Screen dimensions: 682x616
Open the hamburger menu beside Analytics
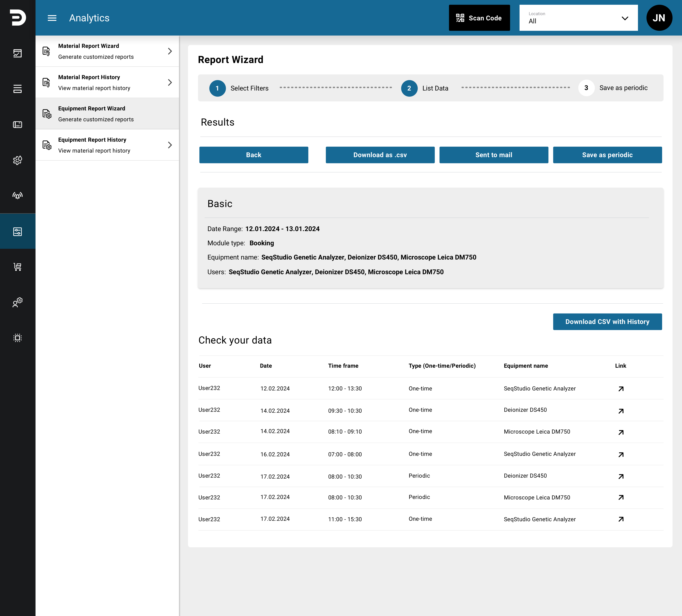[52, 18]
